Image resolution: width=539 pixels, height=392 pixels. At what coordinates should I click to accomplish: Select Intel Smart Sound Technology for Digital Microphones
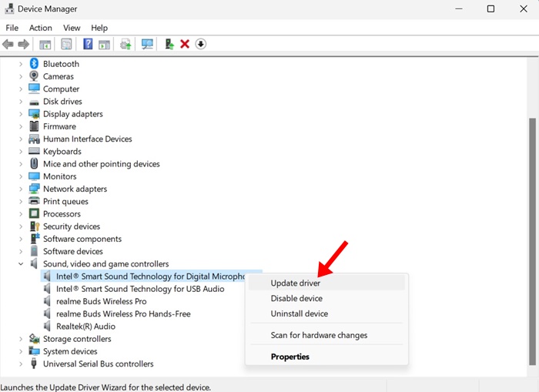tap(151, 276)
